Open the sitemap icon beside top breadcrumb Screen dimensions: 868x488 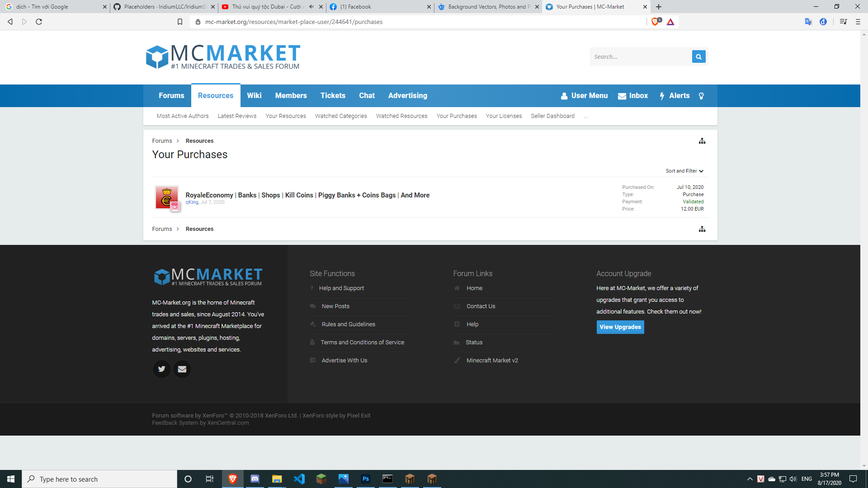tap(702, 141)
